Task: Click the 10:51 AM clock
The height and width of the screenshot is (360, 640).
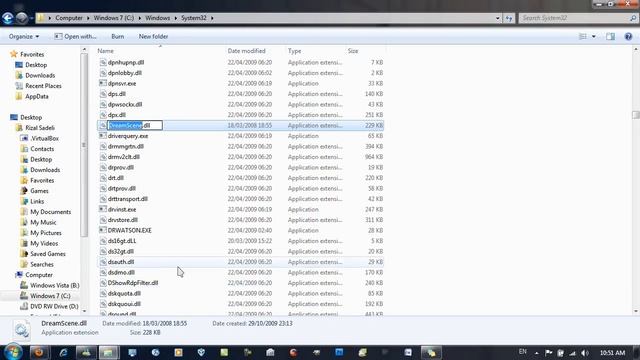Action: 612,353
